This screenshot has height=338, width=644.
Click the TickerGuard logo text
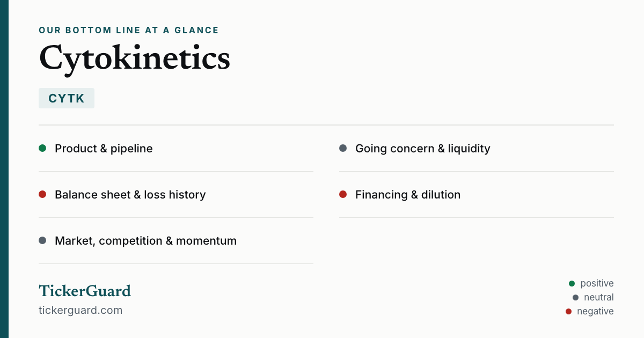tap(85, 291)
